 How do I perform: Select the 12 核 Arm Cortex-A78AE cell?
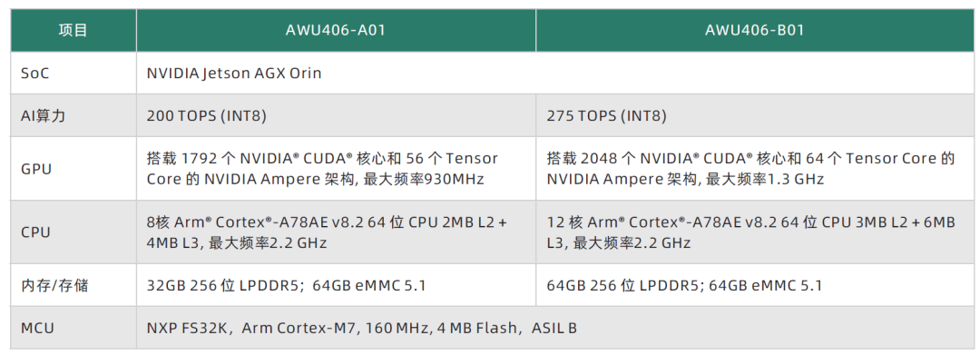tap(754, 232)
